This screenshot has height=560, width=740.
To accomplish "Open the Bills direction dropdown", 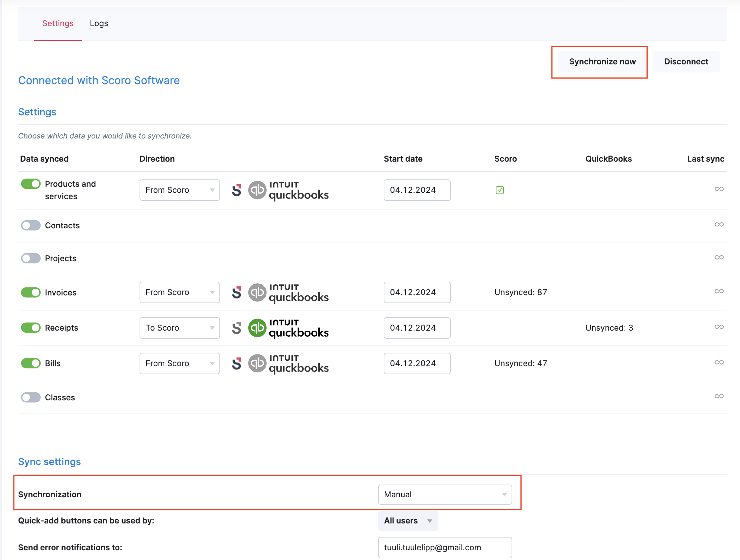I will point(180,363).
